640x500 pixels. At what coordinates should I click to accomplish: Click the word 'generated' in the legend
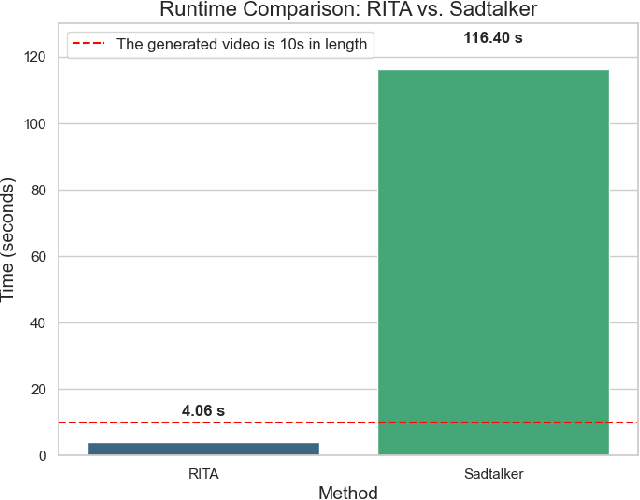[175, 44]
